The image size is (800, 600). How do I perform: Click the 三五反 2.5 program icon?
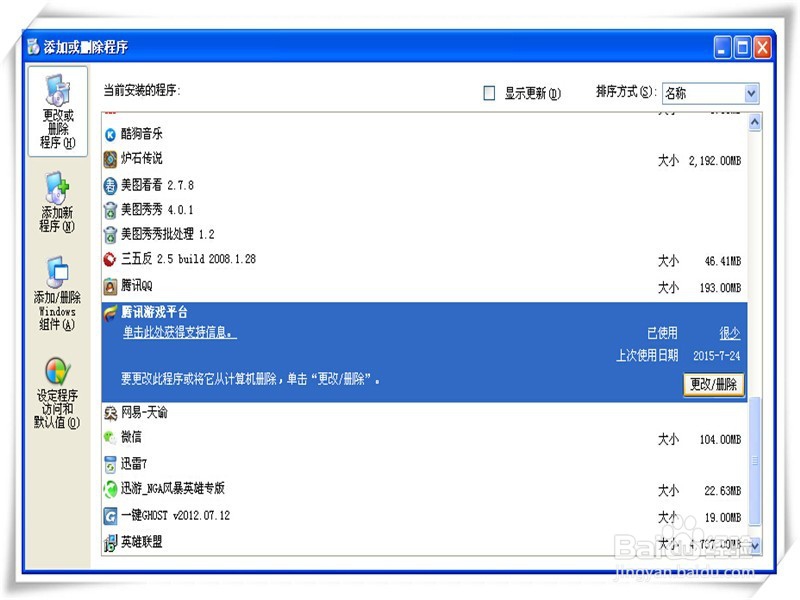(110, 260)
